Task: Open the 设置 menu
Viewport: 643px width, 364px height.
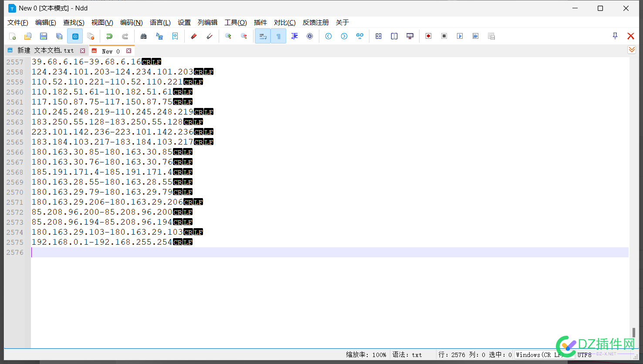Action: [x=184, y=23]
